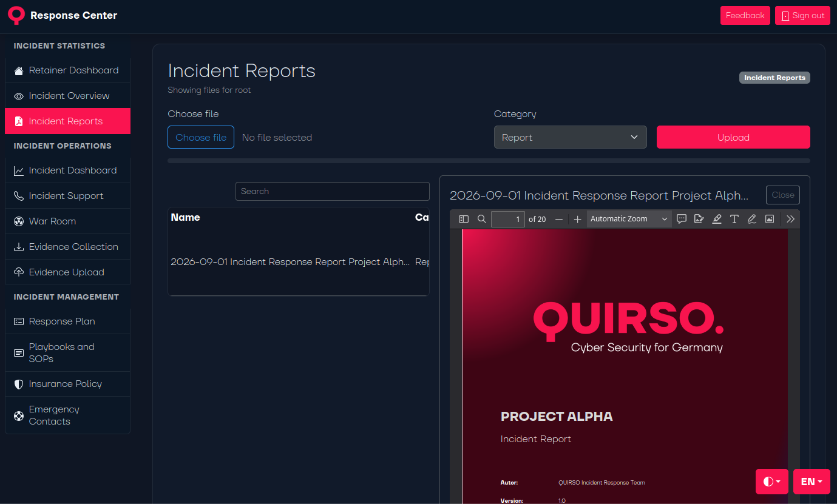Click the Response Center logo icon
The height and width of the screenshot is (504, 837).
coord(16,15)
